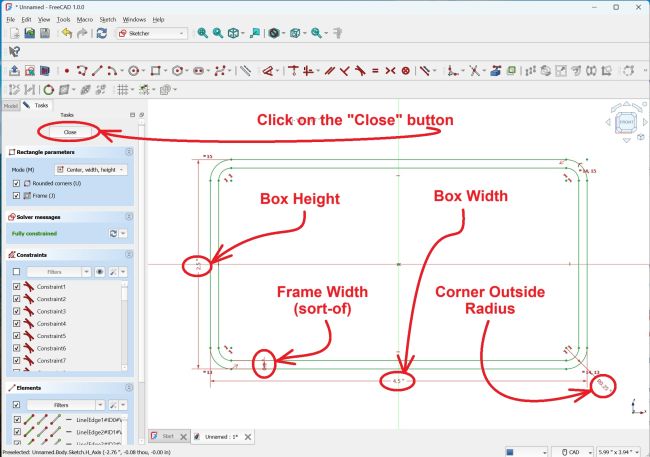Uncheck the Constraint1 checkbox

point(17,287)
